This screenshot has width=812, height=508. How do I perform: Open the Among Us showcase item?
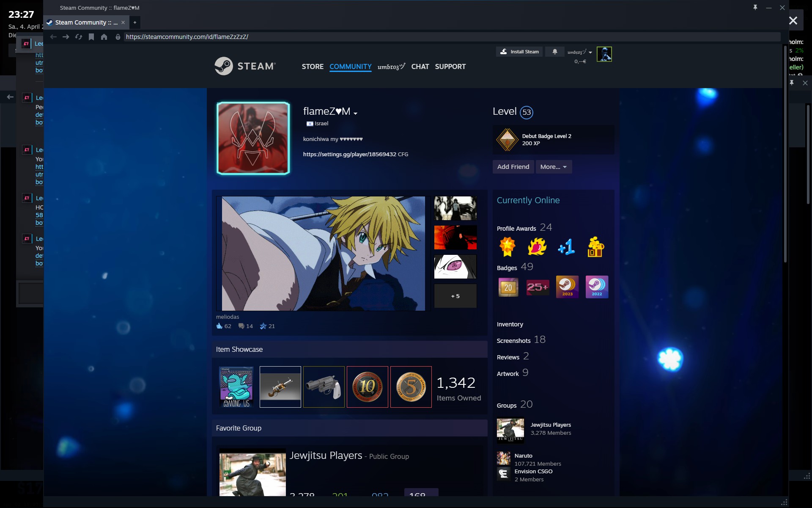236,387
